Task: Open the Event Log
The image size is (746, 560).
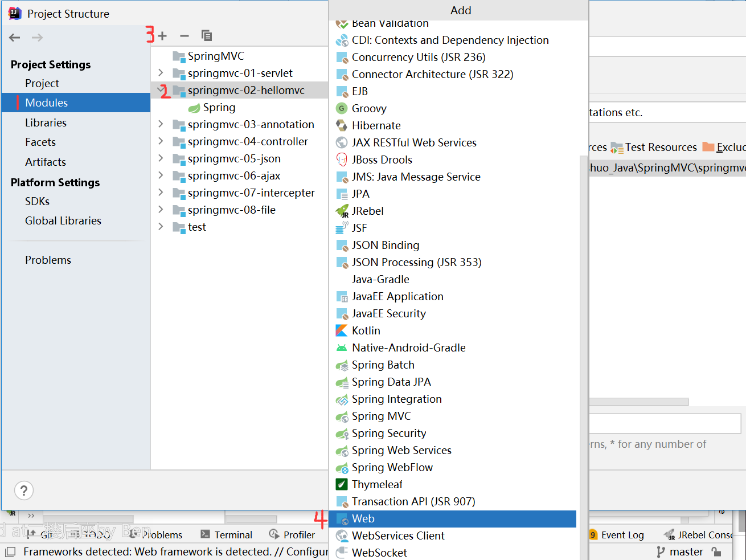Action: tap(622, 534)
